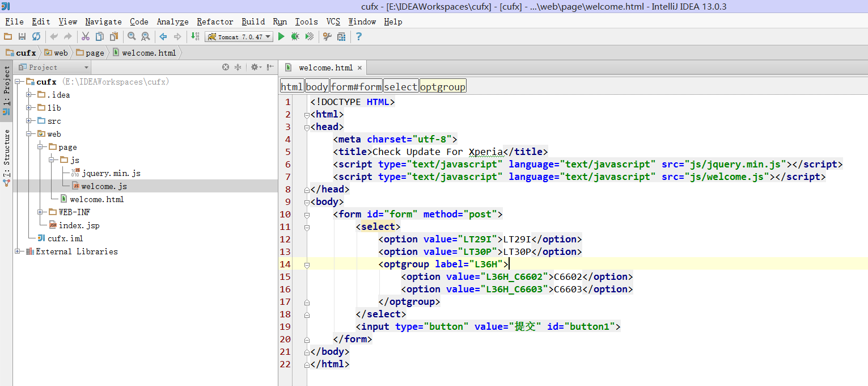Collapse the page folder node
Image resolution: width=868 pixels, height=386 pixels.
pos(40,147)
